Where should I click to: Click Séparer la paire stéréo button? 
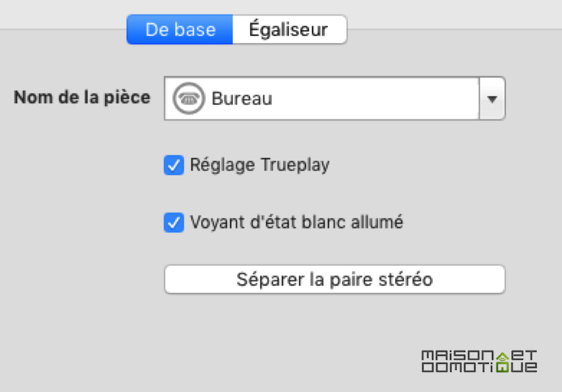click(x=335, y=280)
